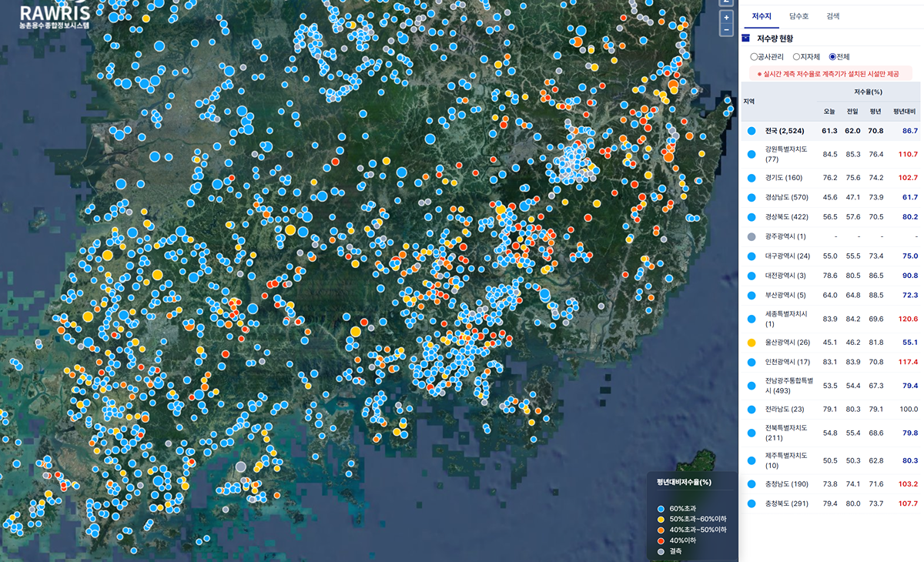Click the RAWRIS logo
Screen dimensions: 924x562
point(55,15)
